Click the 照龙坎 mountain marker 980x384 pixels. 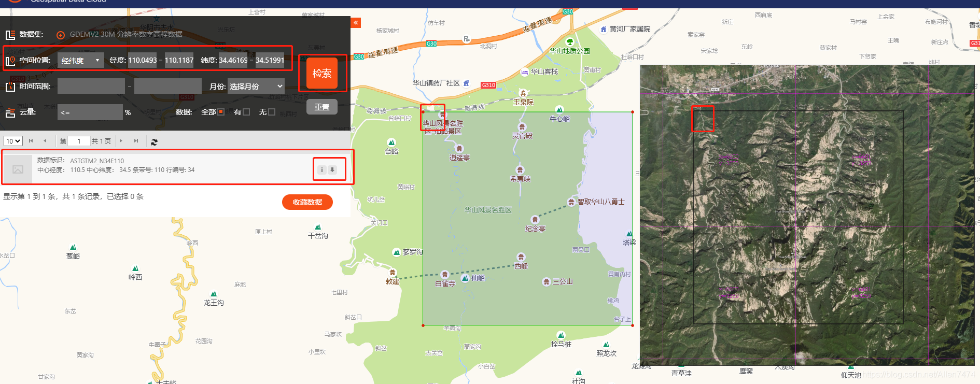[x=606, y=345]
